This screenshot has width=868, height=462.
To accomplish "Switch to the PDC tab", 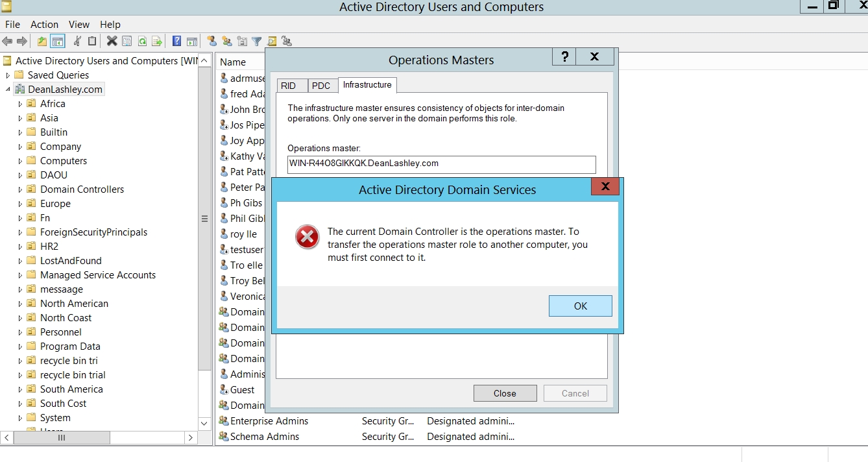I will point(321,86).
